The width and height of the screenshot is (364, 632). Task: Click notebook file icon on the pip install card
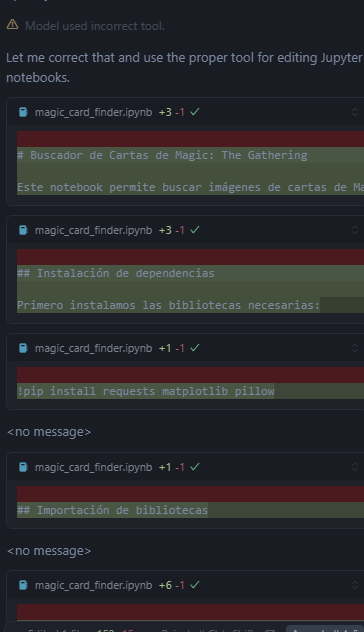pos(23,348)
